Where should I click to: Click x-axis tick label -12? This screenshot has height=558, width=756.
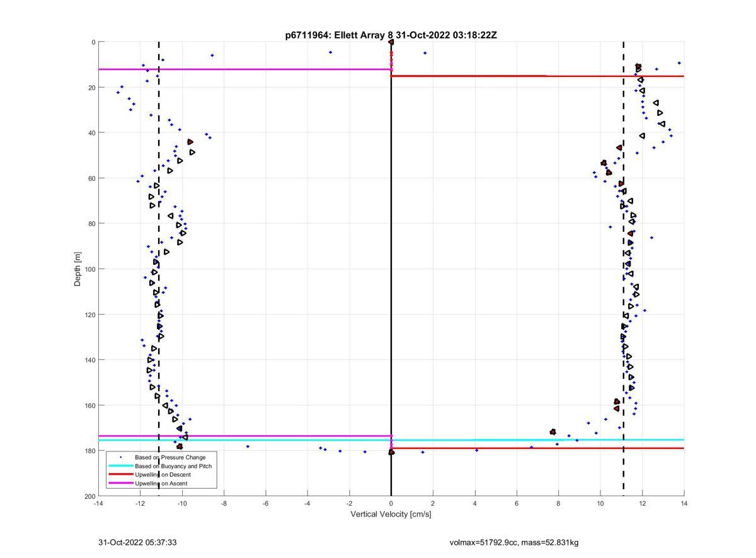pyautogui.click(x=140, y=503)
